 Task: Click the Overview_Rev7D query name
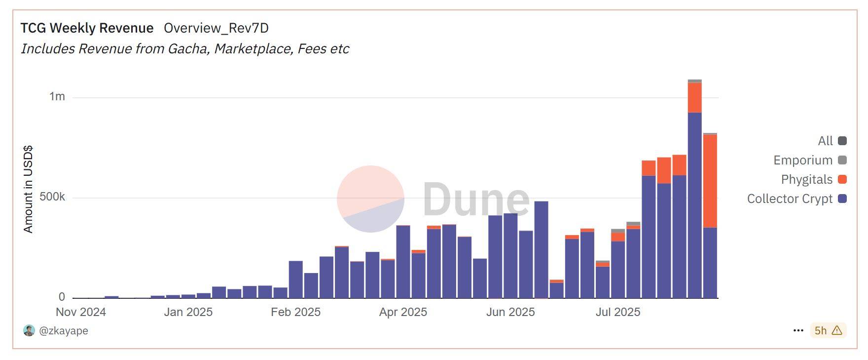(216, 28)
